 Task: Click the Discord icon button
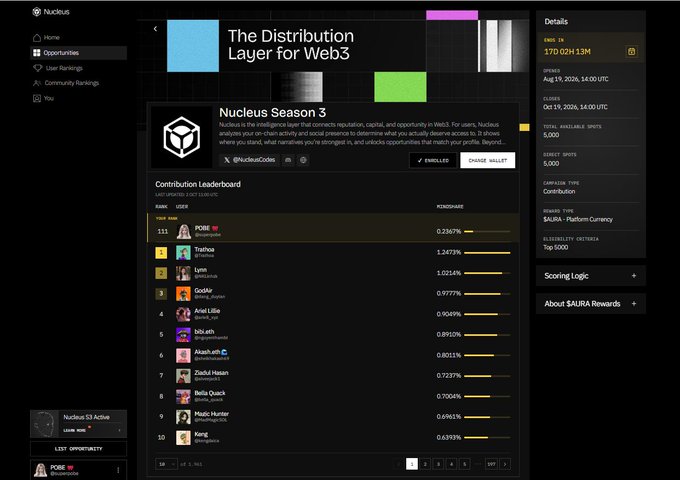pyautogui.click(x=288, y=160)
